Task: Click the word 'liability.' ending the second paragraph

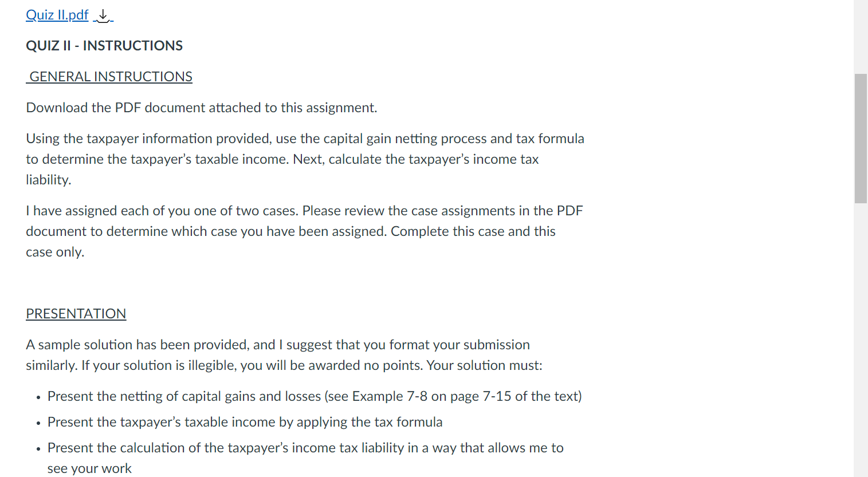Action: (x=49, y=180)
